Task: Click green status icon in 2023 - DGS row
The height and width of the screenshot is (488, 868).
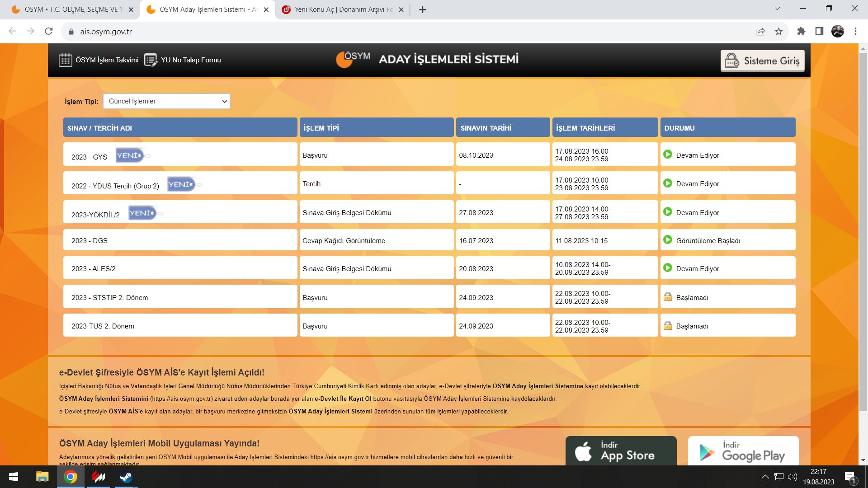Action: (668, 240)
